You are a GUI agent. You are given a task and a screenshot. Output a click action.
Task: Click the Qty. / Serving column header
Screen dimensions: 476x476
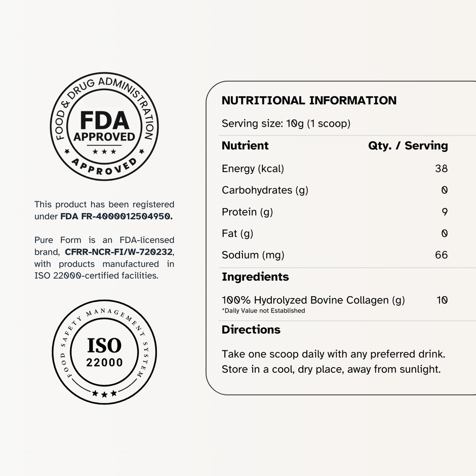tap(408, 146)
